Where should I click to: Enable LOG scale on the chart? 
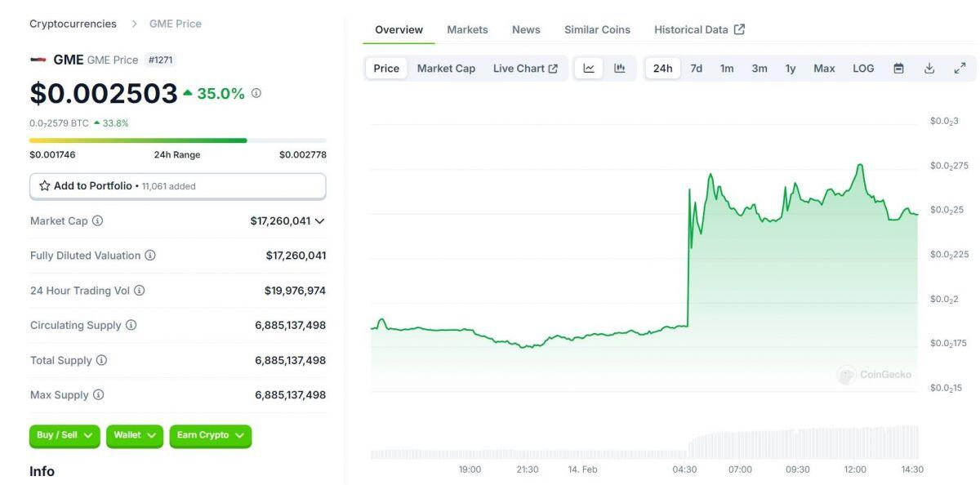[862, 68]
